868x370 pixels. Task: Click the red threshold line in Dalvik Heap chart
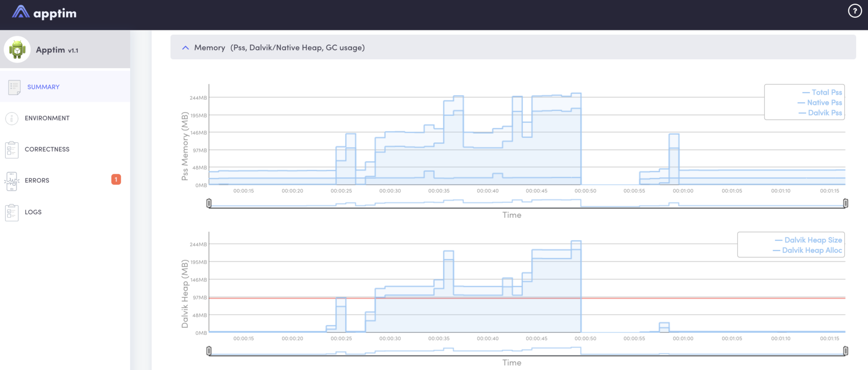[527, 298]
